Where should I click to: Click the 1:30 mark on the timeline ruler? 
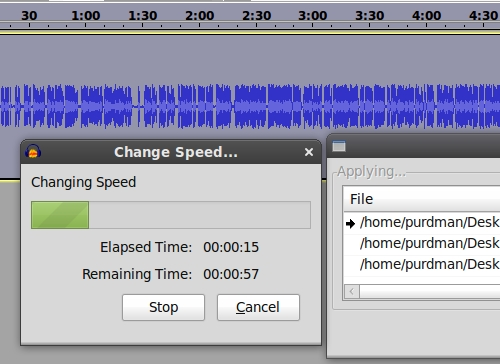click(143, 16)
